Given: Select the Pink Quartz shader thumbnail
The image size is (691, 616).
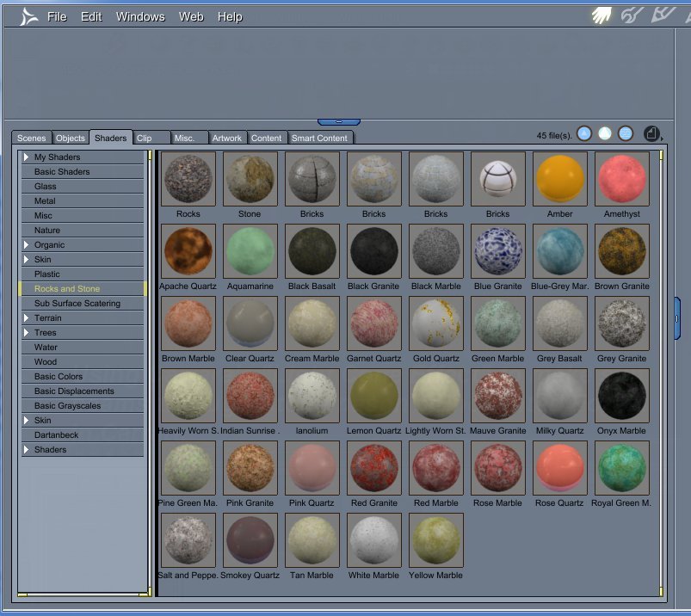Looking at the screenshot, I should (312, 468).
